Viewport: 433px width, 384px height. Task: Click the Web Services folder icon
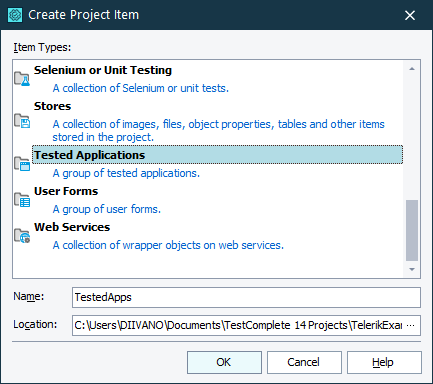tap(22, 236)
